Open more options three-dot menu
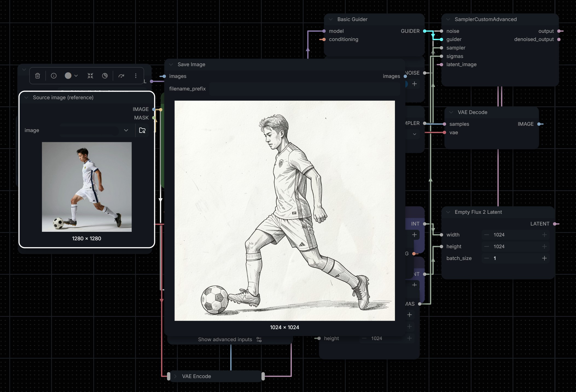576x392 pixels. 136,76
